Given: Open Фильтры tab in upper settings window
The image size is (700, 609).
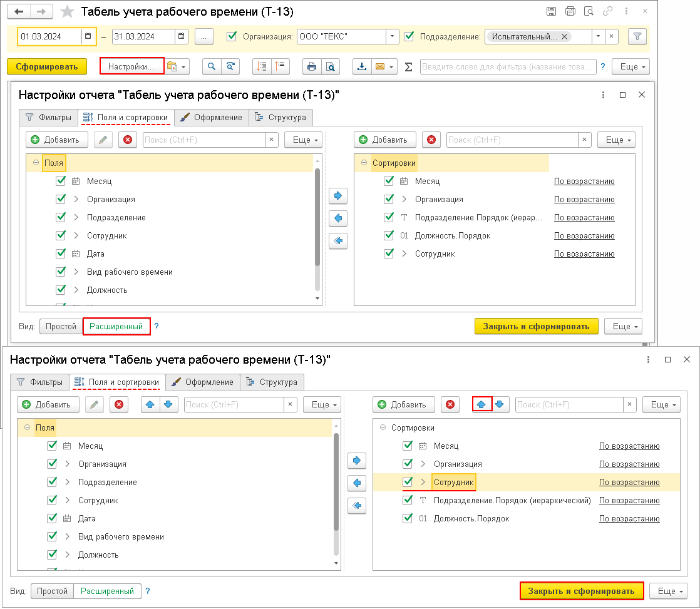Looking at the screenshot, I should (x=48, y=117).
